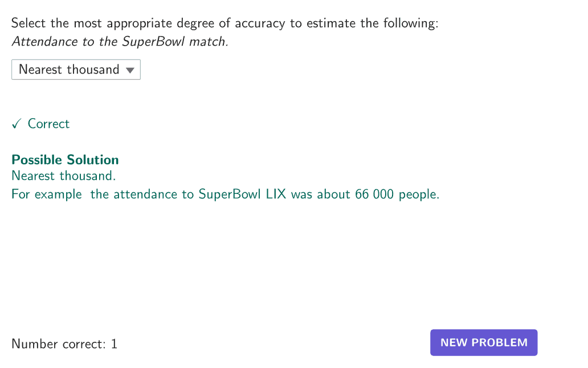Click the green checkmark icon
This screenshot has height=368, width=588.
point(17,124)
